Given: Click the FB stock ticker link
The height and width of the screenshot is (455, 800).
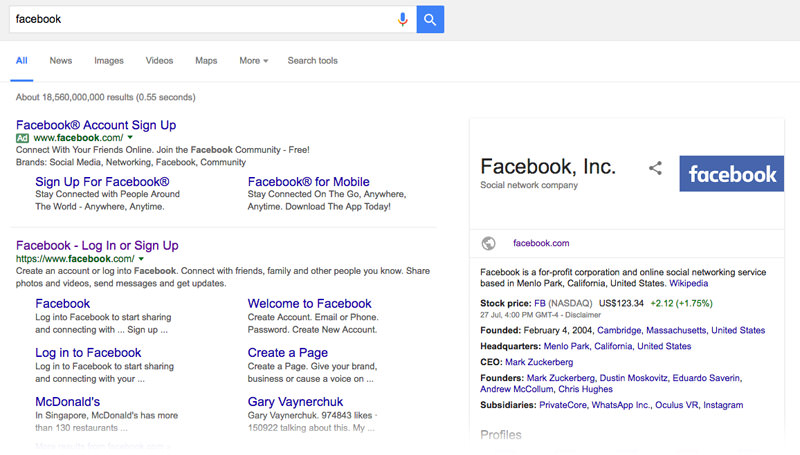Looking at the screenshot, I should pyautogui.click(x=539, y=303).
